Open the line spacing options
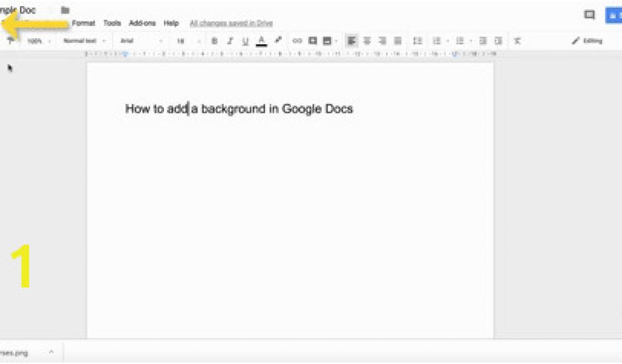The height and width of the screenshot is (364, 622). pyautogui.click(x=417, y=41)
